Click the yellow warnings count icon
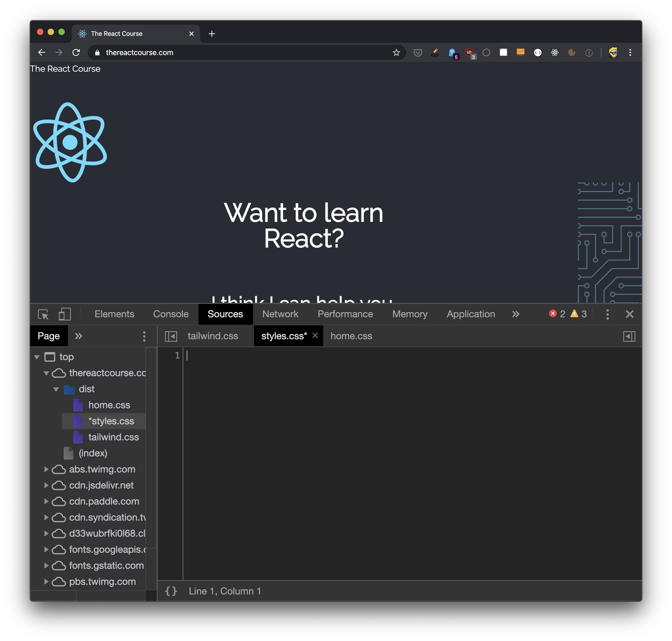 point(574,314)
